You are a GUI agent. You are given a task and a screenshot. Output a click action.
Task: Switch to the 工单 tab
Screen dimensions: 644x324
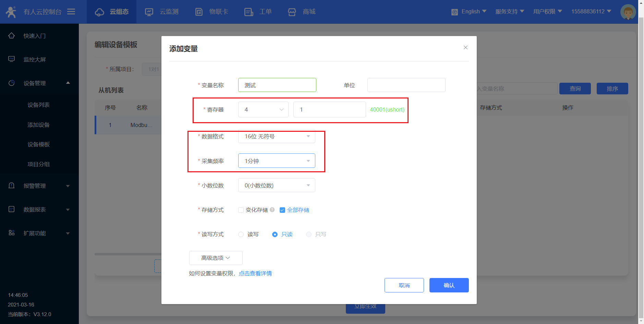pos(258,12)
